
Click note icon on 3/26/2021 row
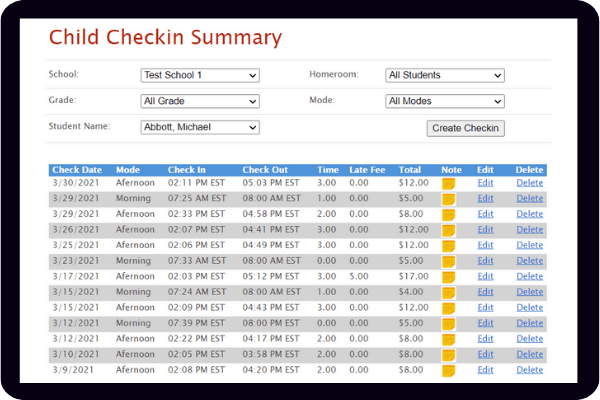tap(448, 230)
